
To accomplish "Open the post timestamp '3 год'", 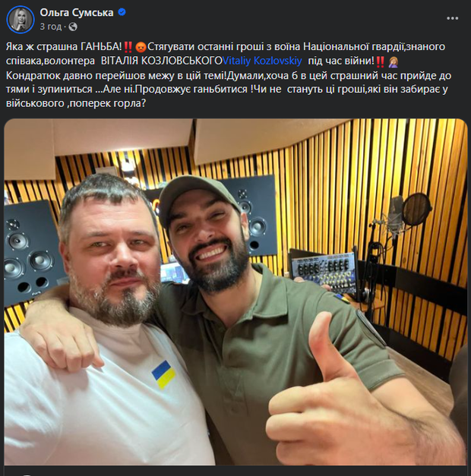I will (50, 27).
